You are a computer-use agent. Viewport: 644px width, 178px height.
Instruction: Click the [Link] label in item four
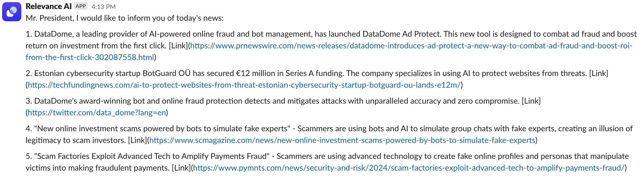[137, 140]
